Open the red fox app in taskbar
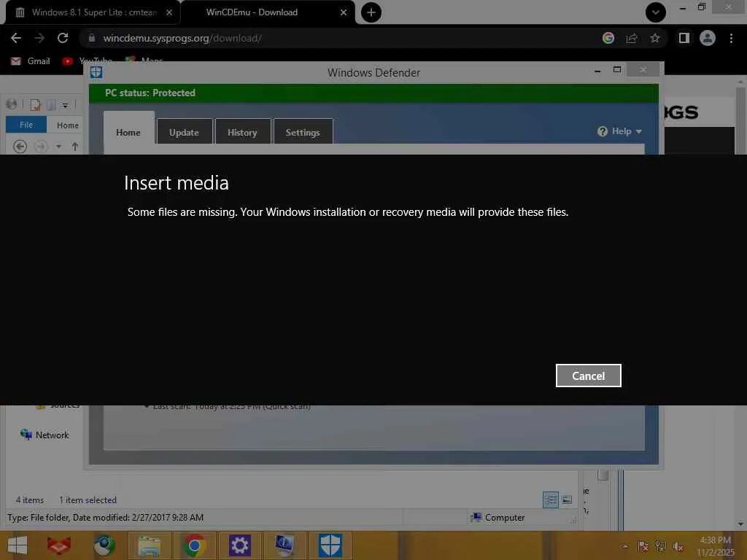 (59, 545)
